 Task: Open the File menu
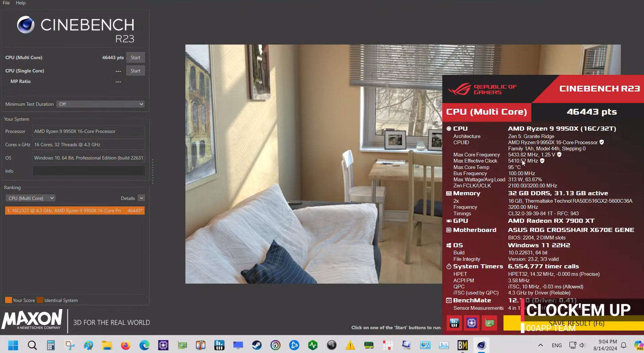tap(6, 3)
